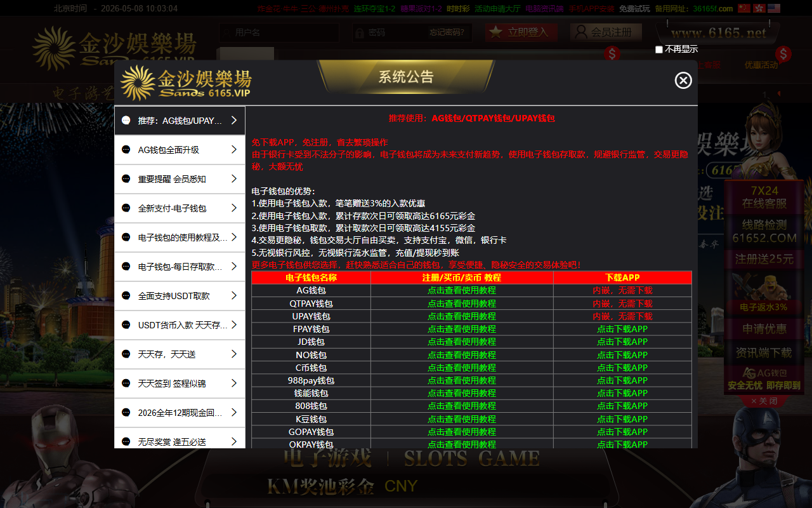Click the chat bubble icon beside AG钱包全面升级
Screen dimensions: 812x508
pyautogui.click(x=126, y=150)
